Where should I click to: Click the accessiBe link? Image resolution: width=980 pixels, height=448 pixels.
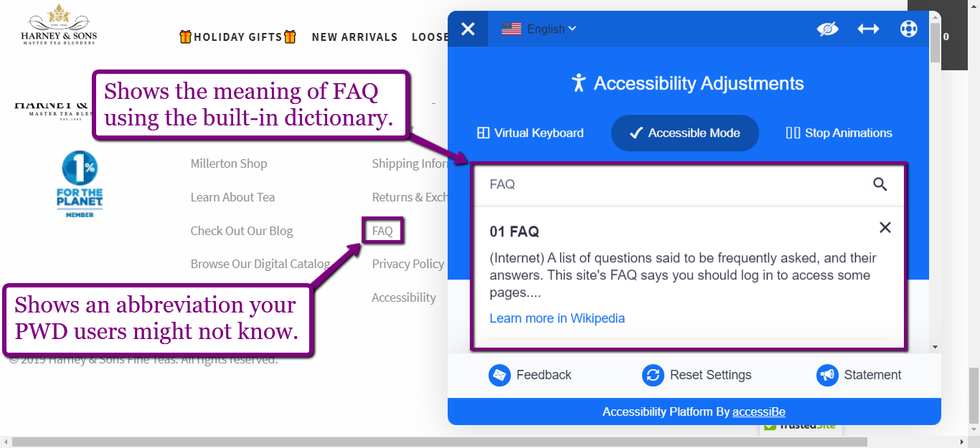coord(758,412)
